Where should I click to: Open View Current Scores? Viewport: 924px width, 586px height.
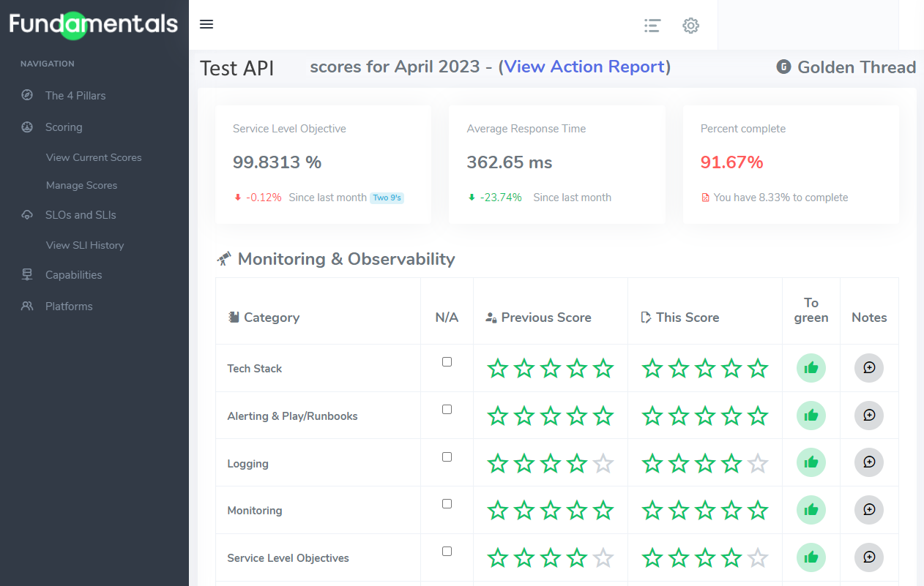[x=94, y=157]
